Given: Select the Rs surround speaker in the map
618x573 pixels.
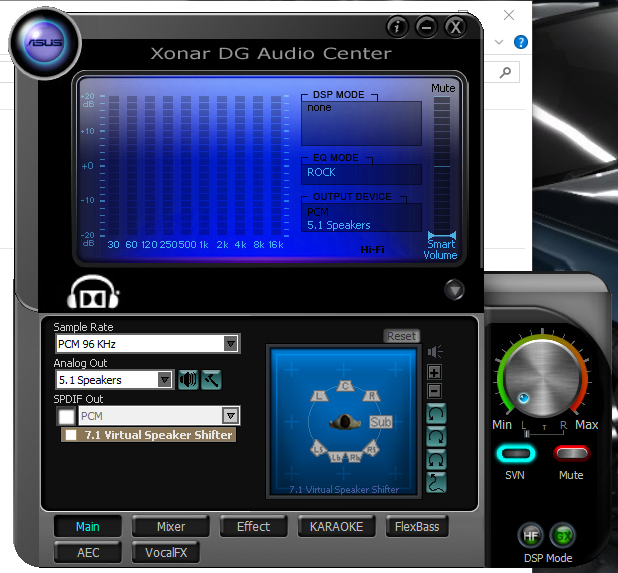Looking at the screenshot, I should (371, 449).
